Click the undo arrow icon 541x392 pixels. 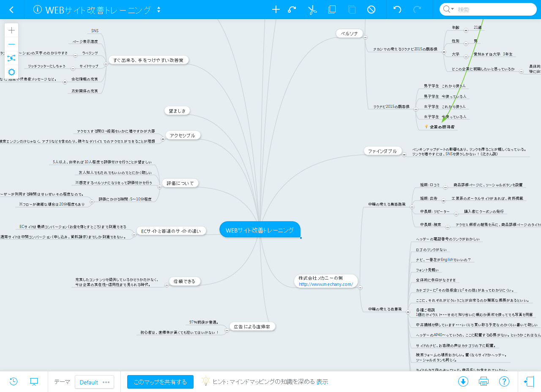pos(397,10)
